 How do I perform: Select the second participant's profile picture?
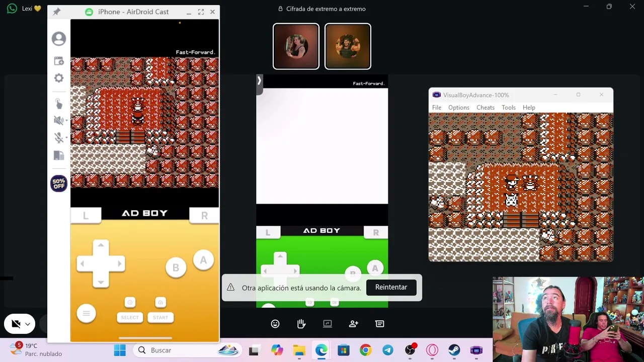point(348,46)
